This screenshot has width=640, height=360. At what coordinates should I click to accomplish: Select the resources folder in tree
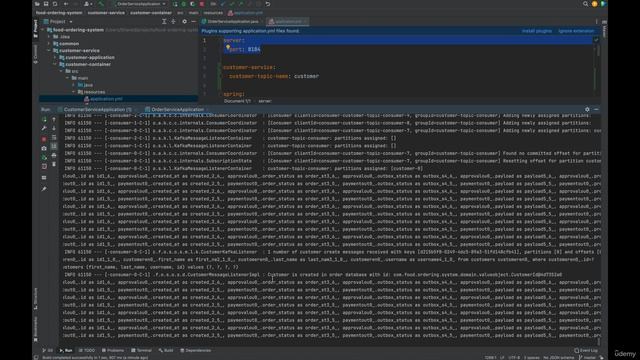(x=91, y=92)
